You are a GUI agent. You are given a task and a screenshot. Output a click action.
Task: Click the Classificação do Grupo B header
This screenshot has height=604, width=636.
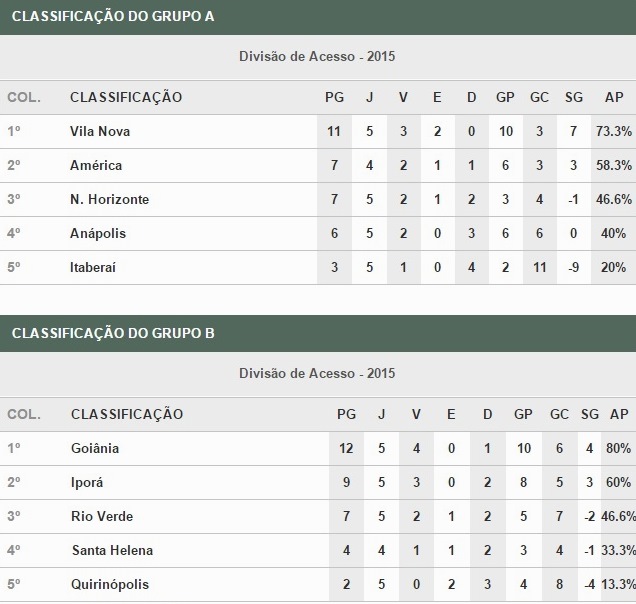tap(113, 333)
